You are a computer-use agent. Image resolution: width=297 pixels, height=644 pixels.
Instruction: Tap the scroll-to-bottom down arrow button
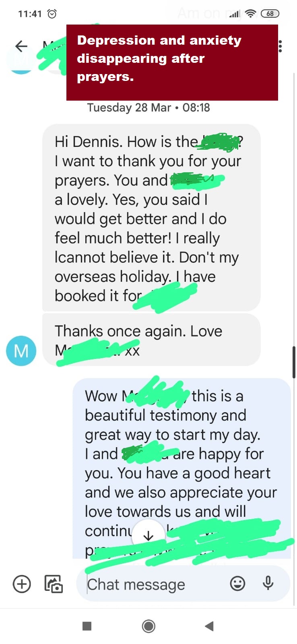pos(148,535)
